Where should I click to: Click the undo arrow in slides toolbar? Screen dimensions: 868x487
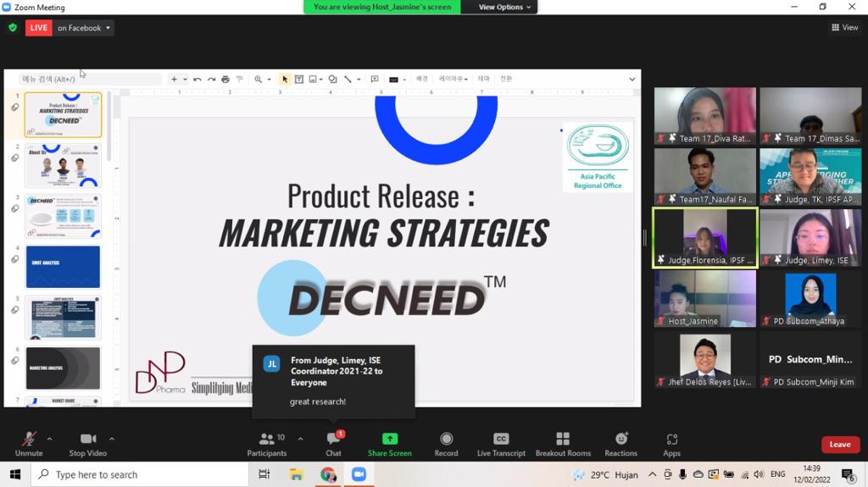198,79
